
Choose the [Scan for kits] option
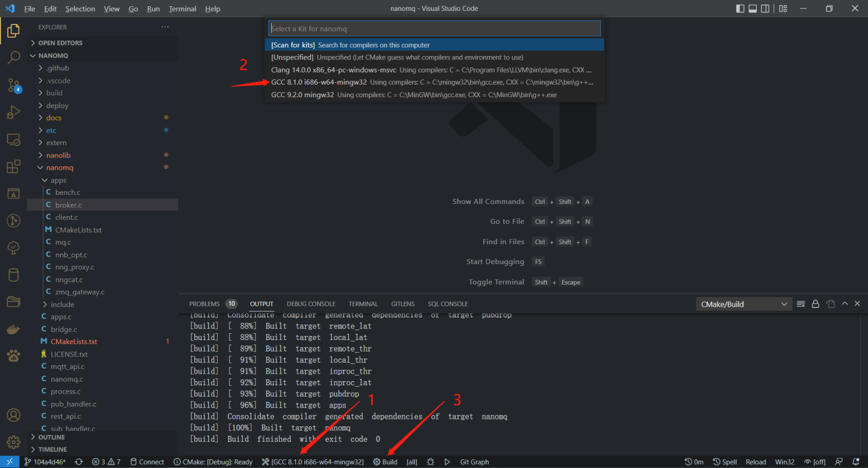(435, 45)
